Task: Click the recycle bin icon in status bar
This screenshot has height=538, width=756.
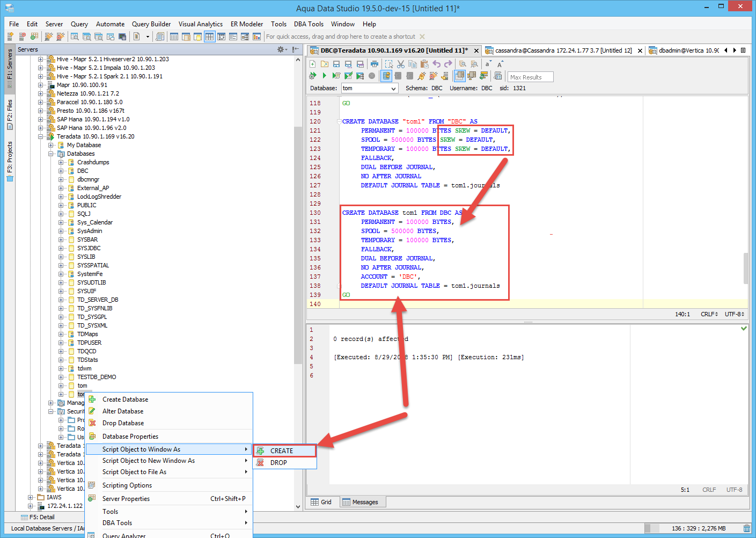Action: 747,528
